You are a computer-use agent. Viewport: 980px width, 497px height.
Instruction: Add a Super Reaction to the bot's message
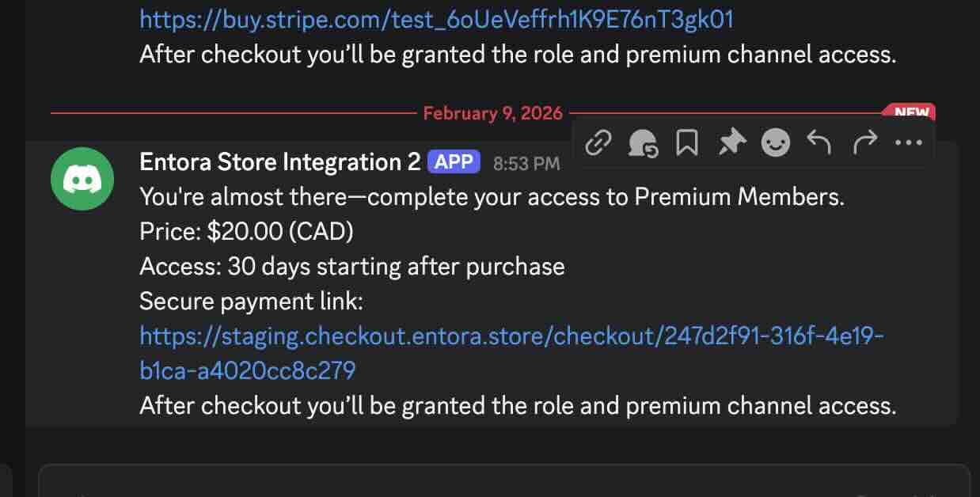[x=643, y=142]
